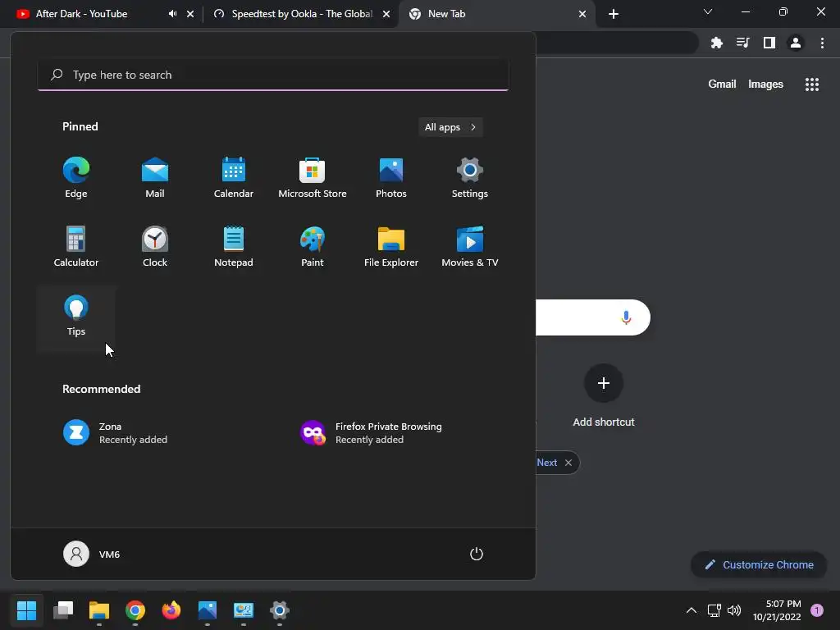
Task: Mute audio on the YouTube tab
Action: tap(172, 14)
